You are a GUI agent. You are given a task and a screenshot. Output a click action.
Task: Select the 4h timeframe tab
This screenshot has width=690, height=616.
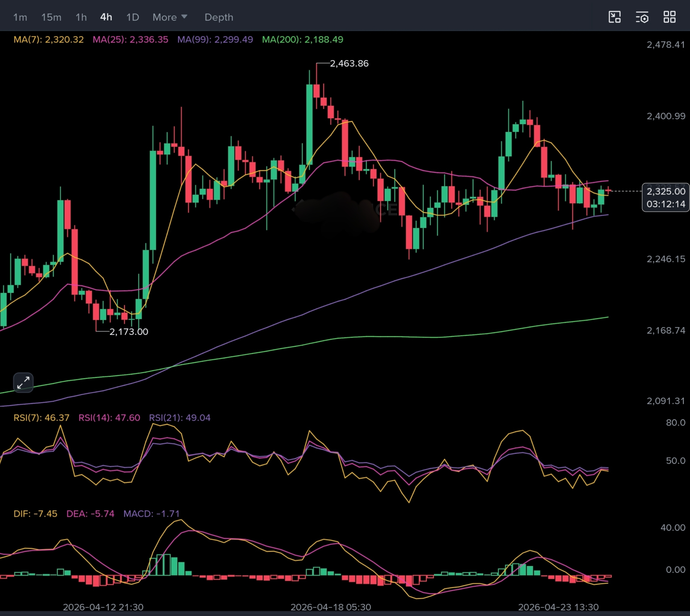pos(106,17)
